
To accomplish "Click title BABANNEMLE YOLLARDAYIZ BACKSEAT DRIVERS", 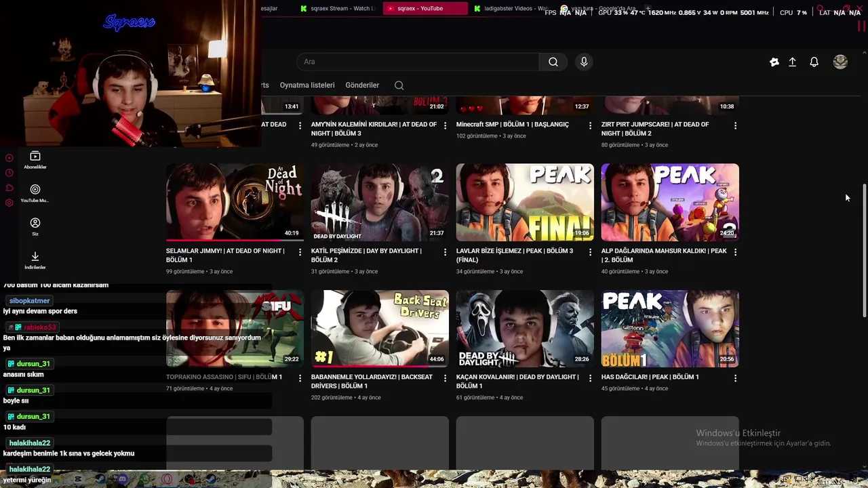I will click(x=372, y=382).
